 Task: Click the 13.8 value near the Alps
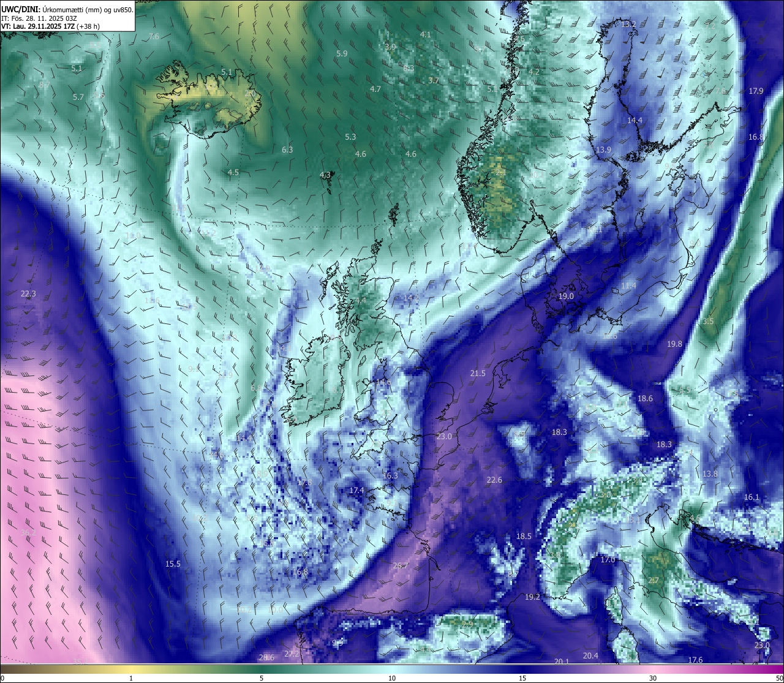click(710, 474)
